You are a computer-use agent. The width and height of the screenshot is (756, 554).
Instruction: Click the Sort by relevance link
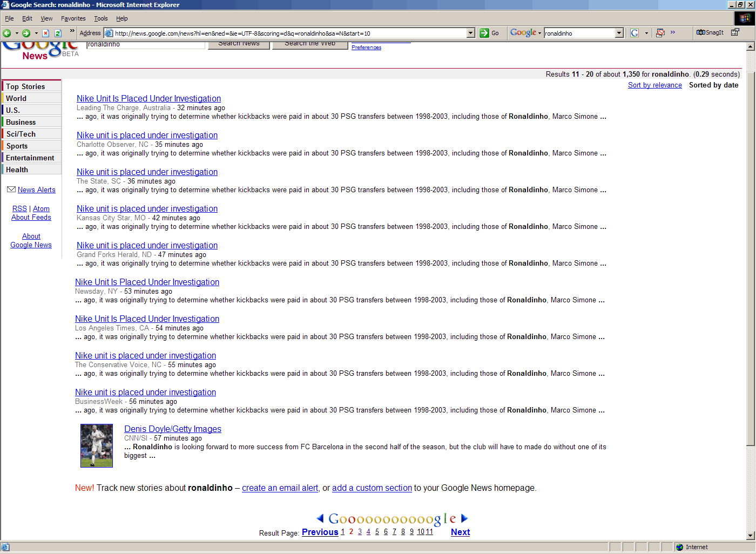pyautogui.click(x=655, y=85)
